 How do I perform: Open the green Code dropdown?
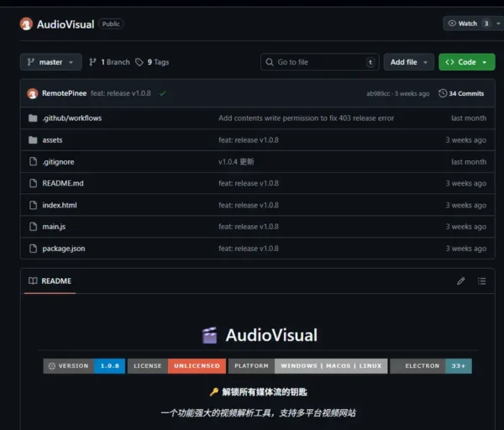[467, 62]
